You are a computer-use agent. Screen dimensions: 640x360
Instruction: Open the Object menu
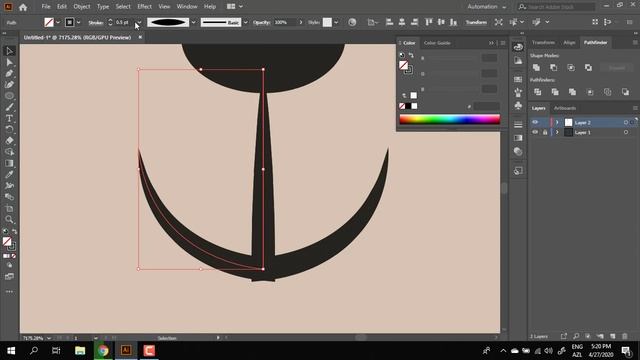pos(82,7)
